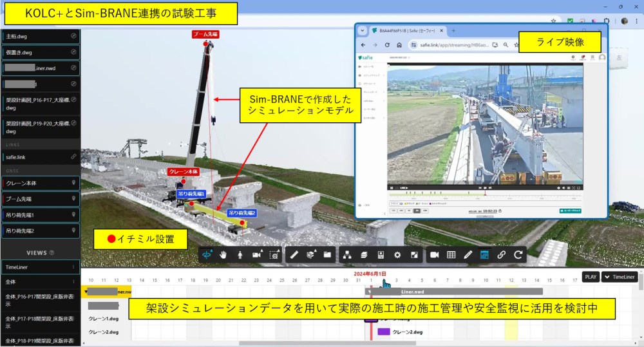
Task: Open a new tab in Safie window
Action: tap(453, 31)
